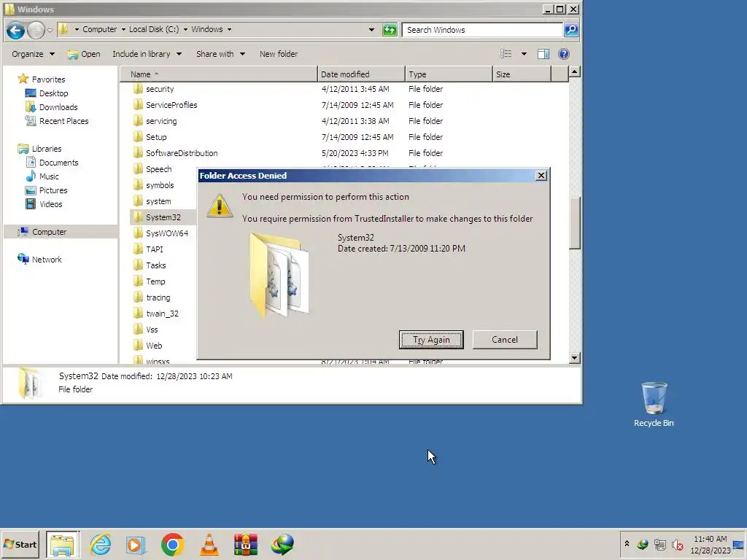Open the views options dropdown arrow
Screen dimensions: 747x560
524,54
